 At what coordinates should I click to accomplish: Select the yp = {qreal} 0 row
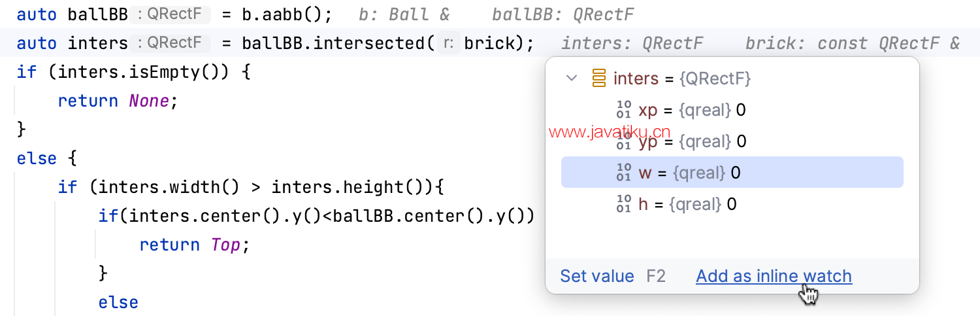pyautogui.click(x=732, y=141)
